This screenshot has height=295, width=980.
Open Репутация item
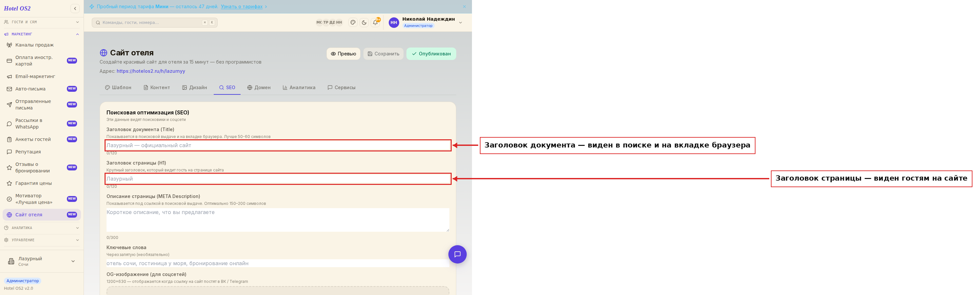click(42, 152)
